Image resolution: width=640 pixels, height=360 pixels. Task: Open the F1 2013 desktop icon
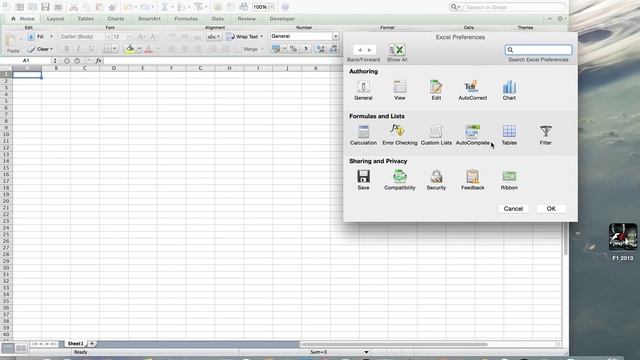pyautogui.click(x=622, y=242)
